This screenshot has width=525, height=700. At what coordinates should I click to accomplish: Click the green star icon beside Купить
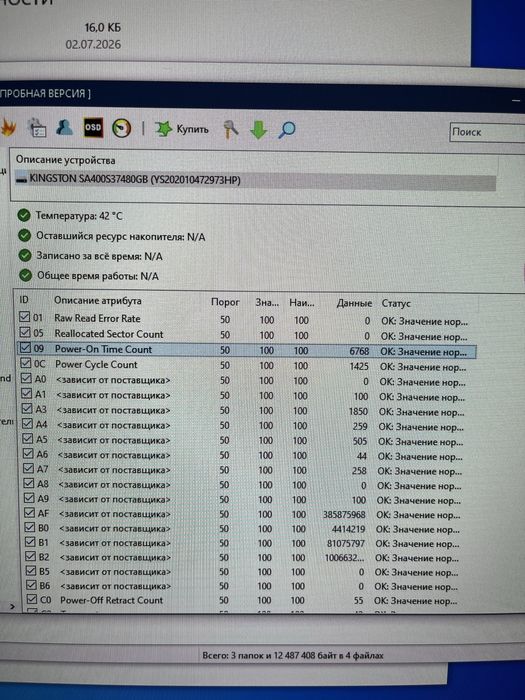[163, 129]
